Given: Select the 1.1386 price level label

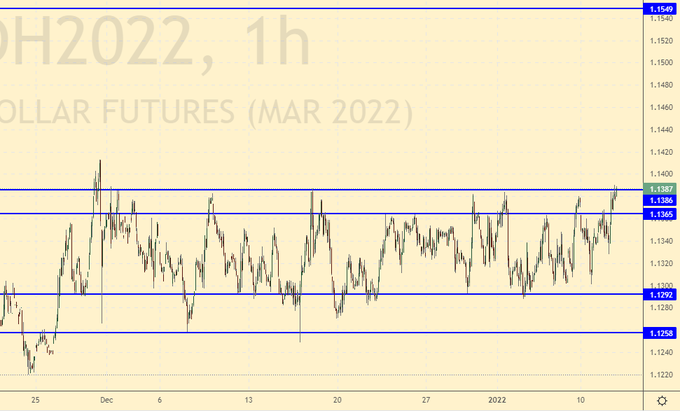Looking at the screenshot, I should point(660,201).
